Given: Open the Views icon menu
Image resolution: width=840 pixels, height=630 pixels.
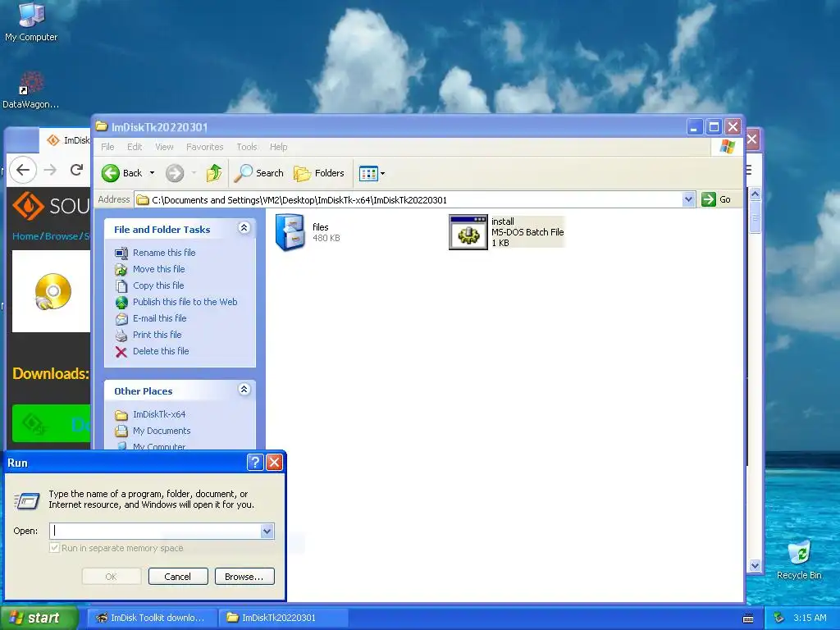Looking at the screenshot, I should (x=372, y=173).
